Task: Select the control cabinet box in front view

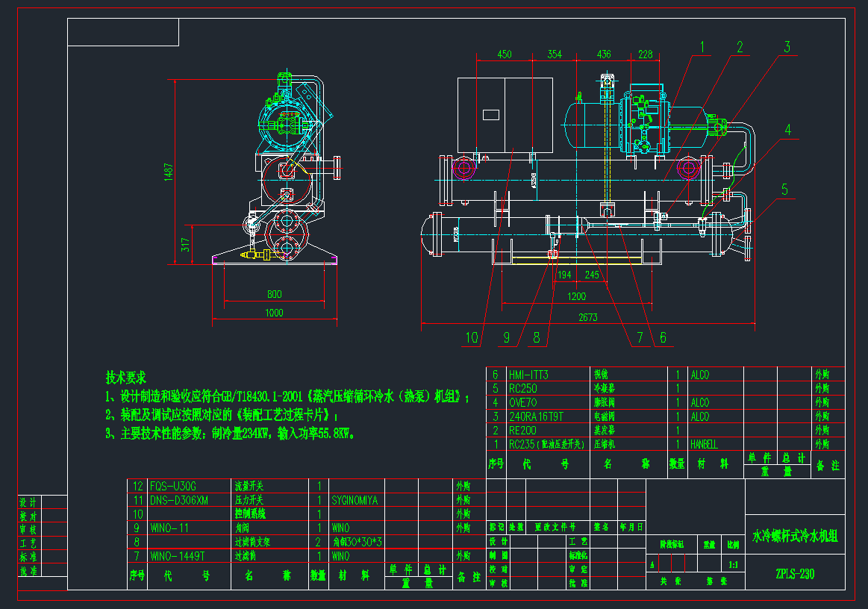Action: point(505,115)
